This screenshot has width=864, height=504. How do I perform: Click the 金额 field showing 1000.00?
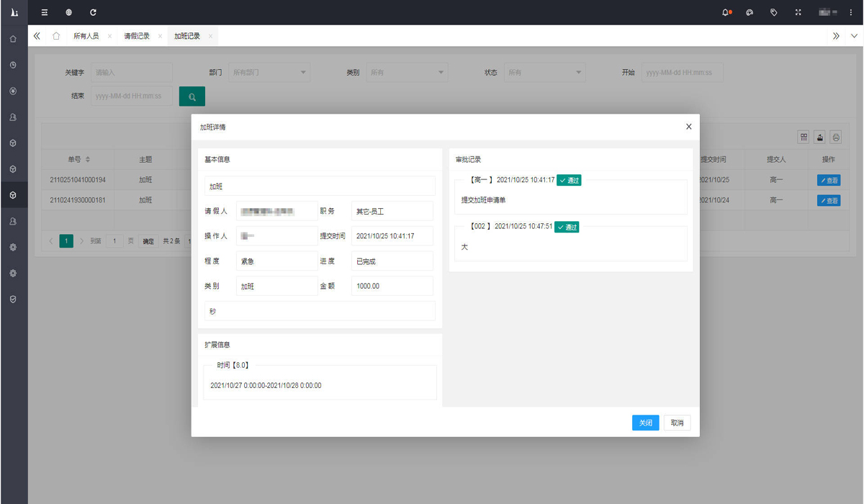click(392, 286)
